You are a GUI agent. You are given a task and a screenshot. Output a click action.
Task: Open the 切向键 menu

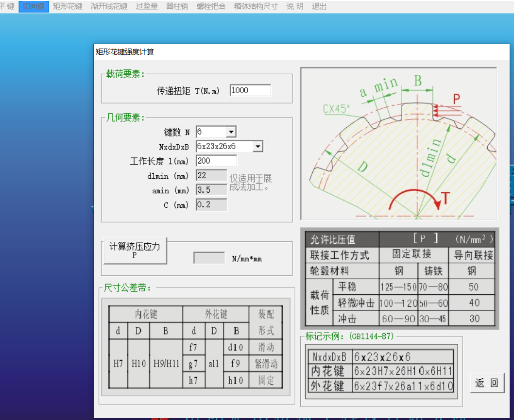coord(34,6)
